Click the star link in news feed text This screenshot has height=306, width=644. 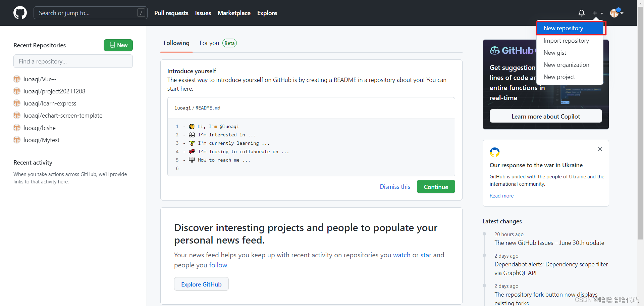tap(426, 255)
